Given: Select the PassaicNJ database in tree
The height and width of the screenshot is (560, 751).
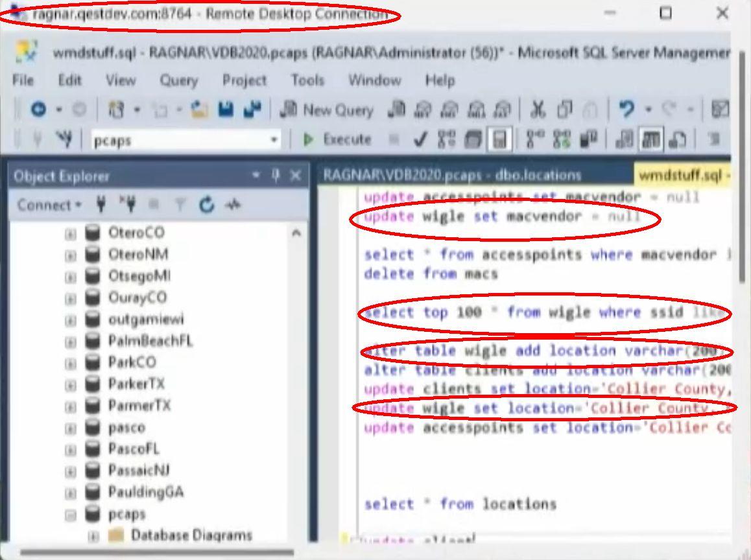Looking at the screenshot, I should (x=139, y=471).
